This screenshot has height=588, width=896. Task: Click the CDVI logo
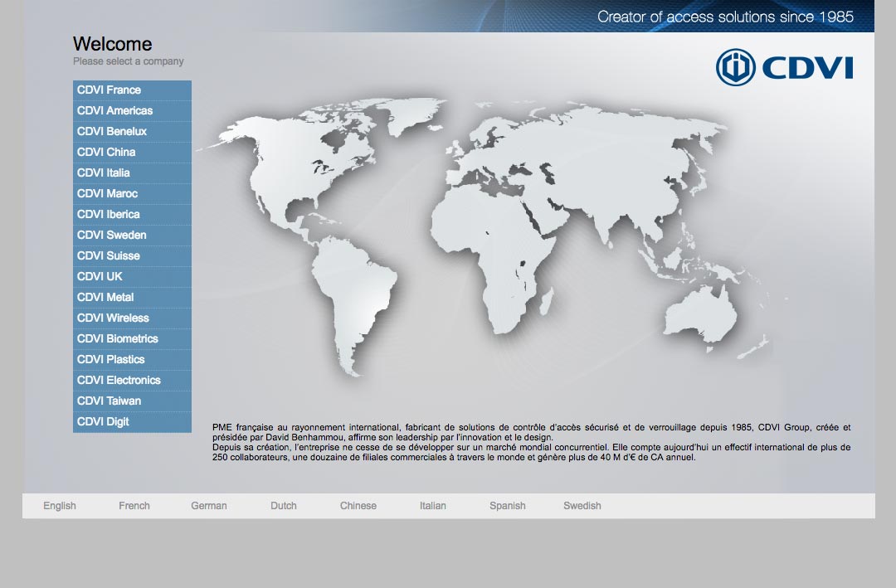coord(785,67)
